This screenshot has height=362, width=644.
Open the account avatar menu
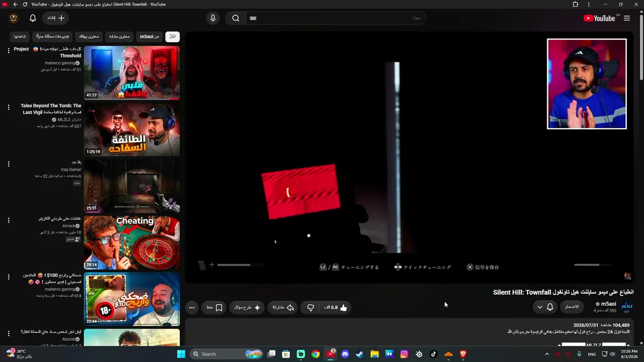coord(14,18)
